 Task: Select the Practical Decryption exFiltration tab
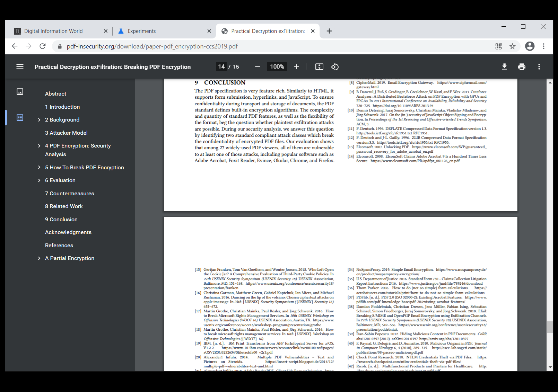click(x=268, y=31)
